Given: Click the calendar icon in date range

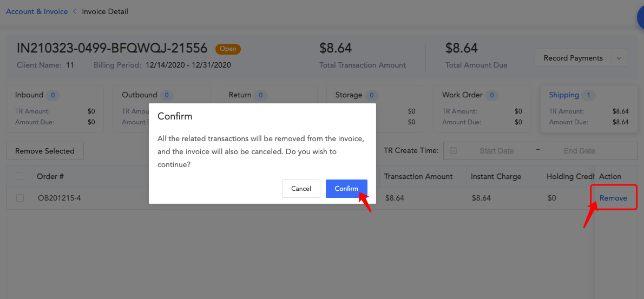Looking at the screenshot, I should click(x=453, y=150).
